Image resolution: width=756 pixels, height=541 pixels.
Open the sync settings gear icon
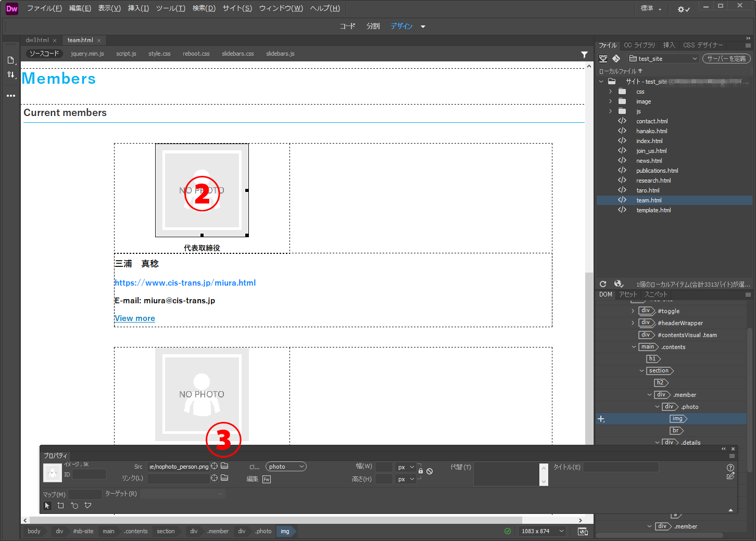tap(683, 9)
